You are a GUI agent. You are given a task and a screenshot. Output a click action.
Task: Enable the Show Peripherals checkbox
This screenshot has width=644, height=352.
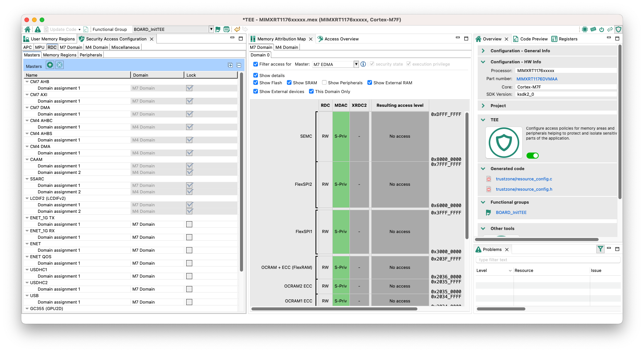pos(324,83)
